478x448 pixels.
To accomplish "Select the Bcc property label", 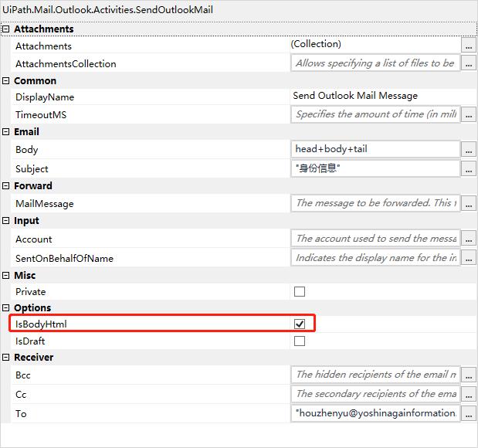I will (x=23, y=375).
